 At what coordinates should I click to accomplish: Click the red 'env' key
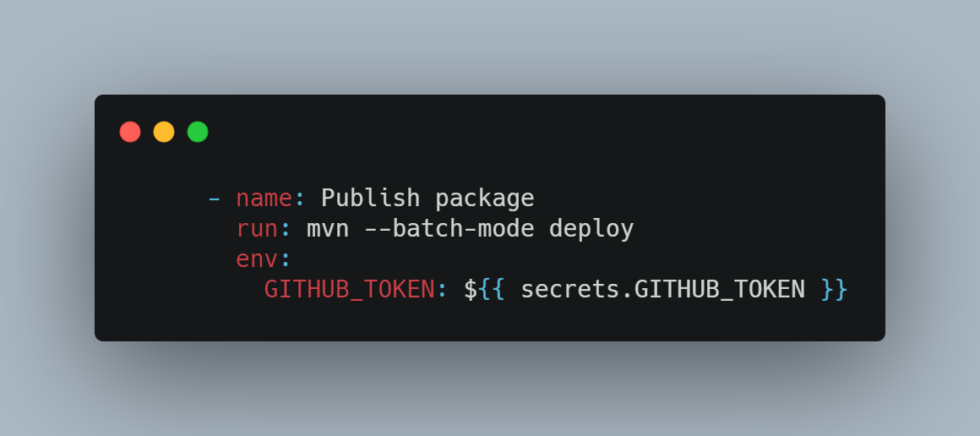257,259
